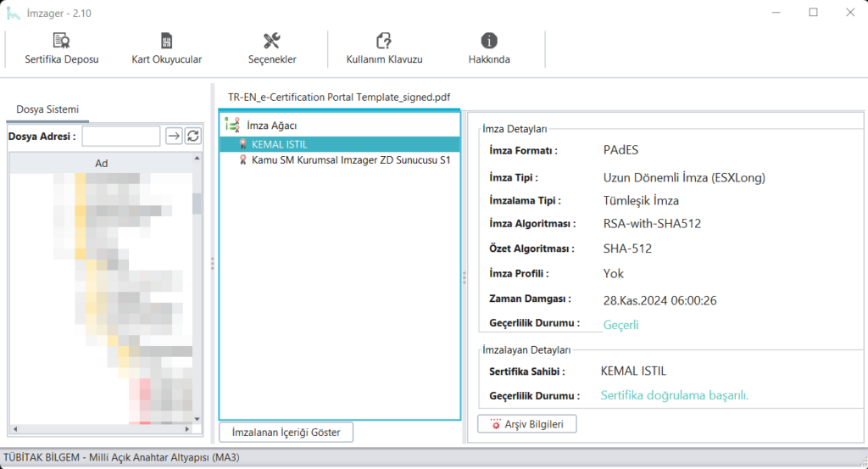868x469 pixels.
Task: Open Kullanım Klavuzu user guide
Action: point(384,49)
